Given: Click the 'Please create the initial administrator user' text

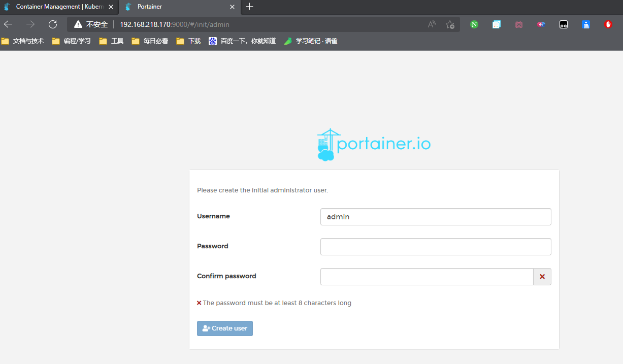Looking at the screenshot, I should coord(263,190).
